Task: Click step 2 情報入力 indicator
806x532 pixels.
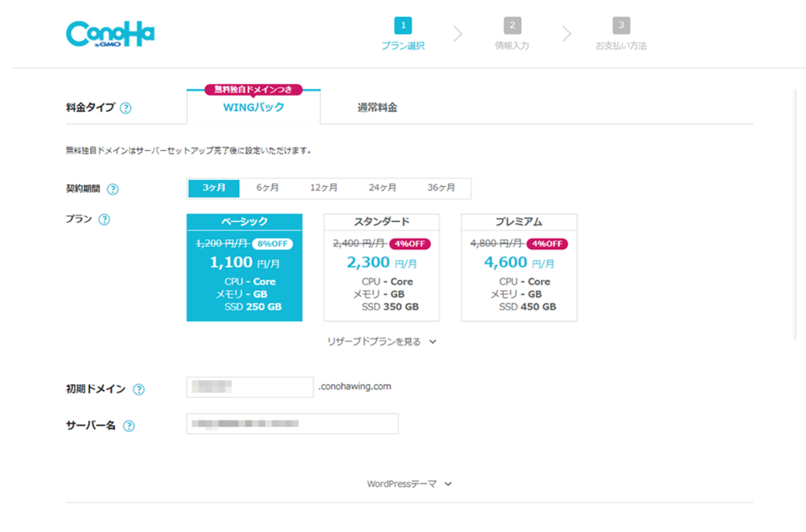Action: tap(512, 35)
